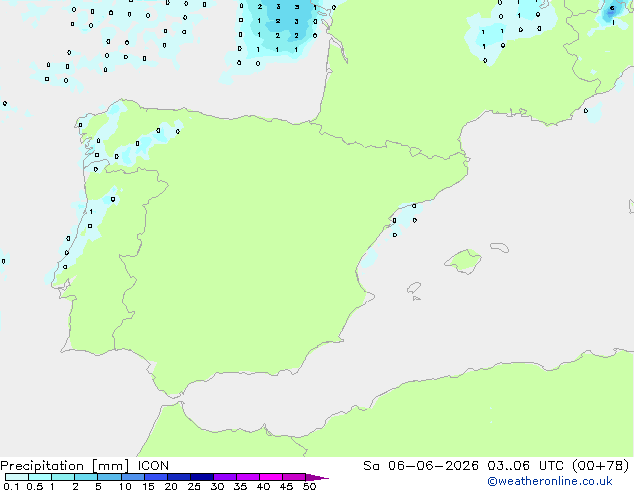Pick the legend swatch between 15 and 20
This screenshot has height=490, width=634.
[x=155, y=477]
